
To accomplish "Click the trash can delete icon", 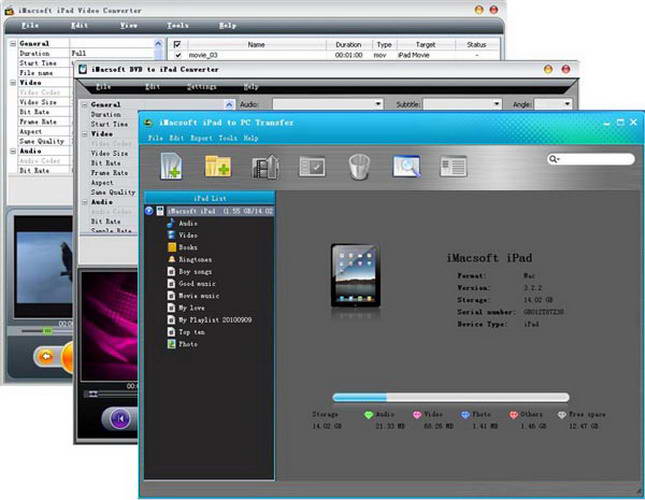I will click(359, 167).
